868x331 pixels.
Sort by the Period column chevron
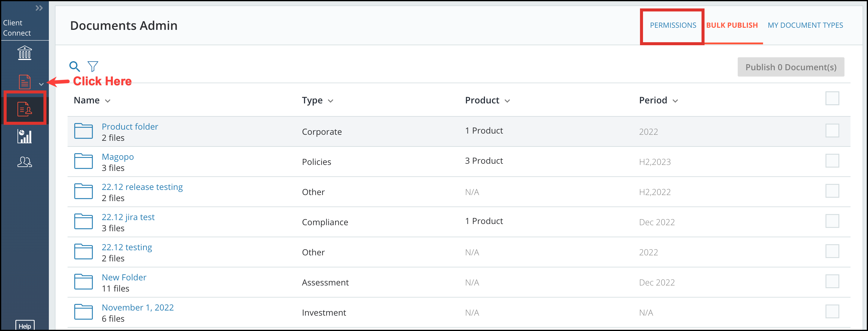pyautogui.click(x=675, y=101)
